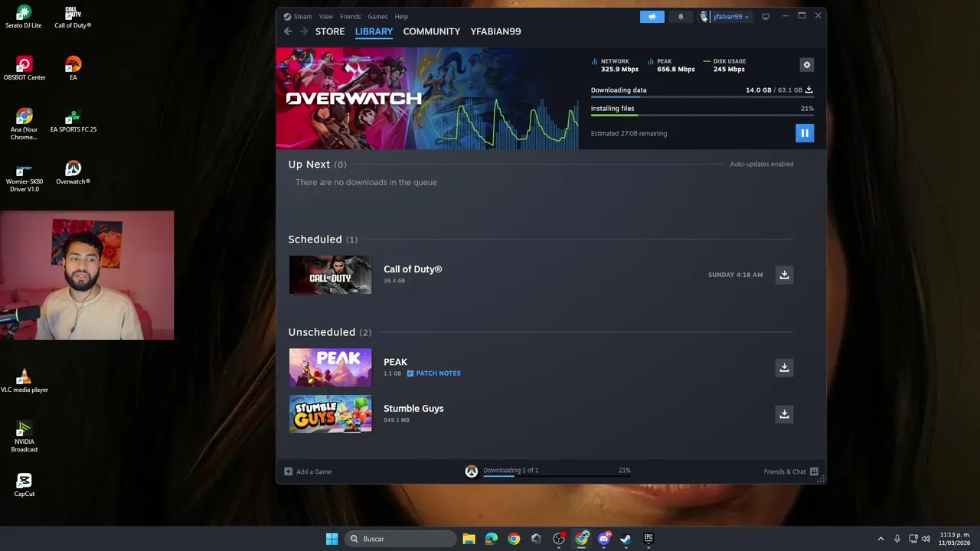Image resolution: width=980 pixels, height=551 pixels.
Task: Click the Estimated 27:08 remaining text
Action: tap(629, 133)
